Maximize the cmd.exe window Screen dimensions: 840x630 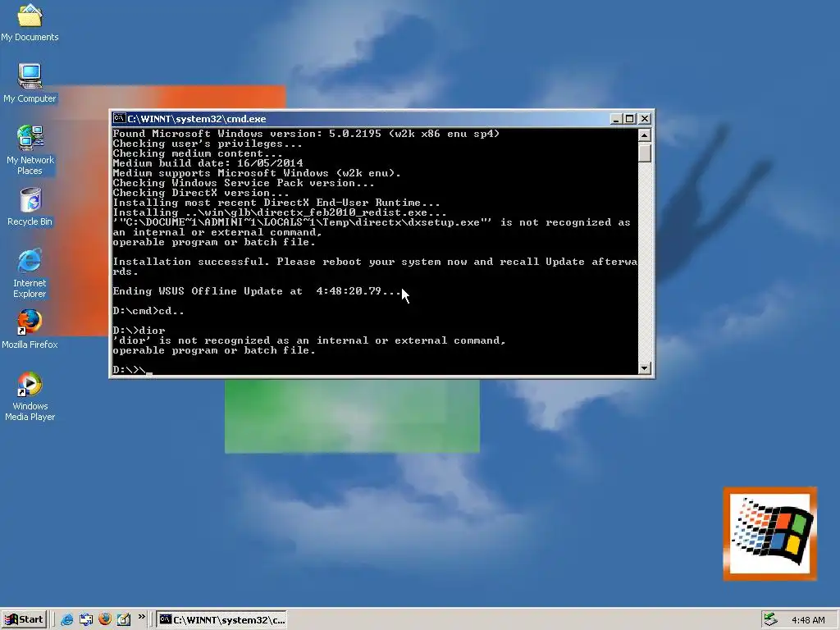click(x=629, y=119)
